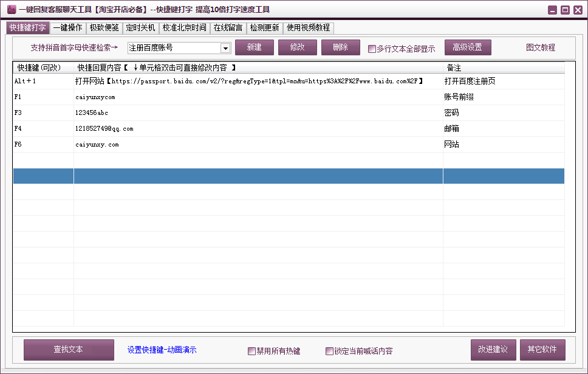Screen dimensions: 588x374
Task: Expand the 注册百度账号 dropdown arrow
Action: coord(225,48)
